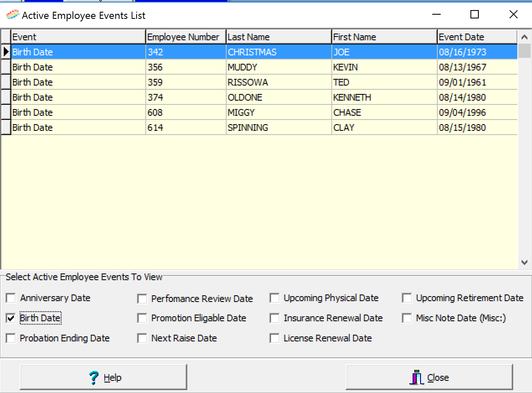Click the first name CHASE cell

(385, 112)
